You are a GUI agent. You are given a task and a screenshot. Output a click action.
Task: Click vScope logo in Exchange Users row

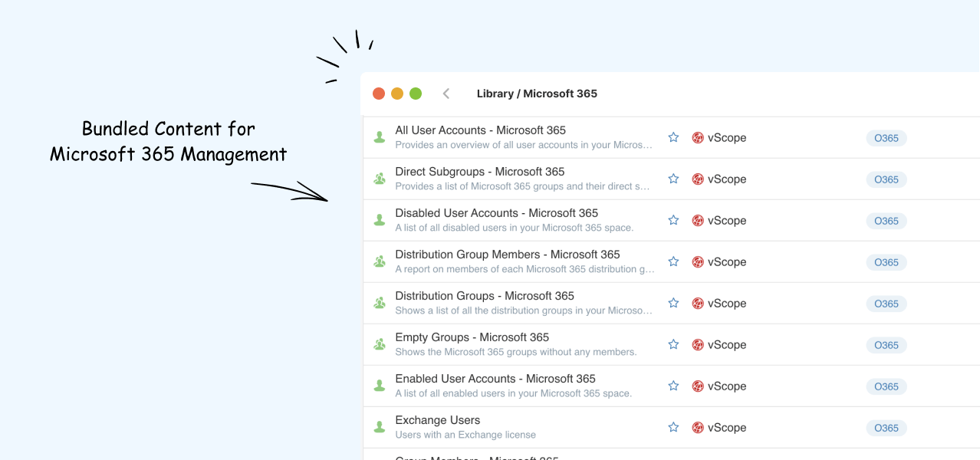pos(698,428)
